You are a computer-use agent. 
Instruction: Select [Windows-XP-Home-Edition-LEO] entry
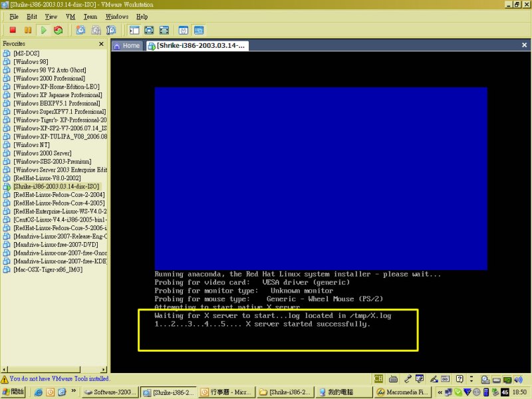click(x=57, y=86)
